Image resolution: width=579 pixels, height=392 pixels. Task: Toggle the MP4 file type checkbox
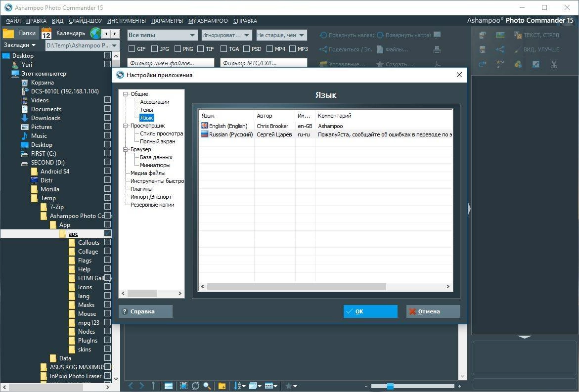tap(269, 49)
